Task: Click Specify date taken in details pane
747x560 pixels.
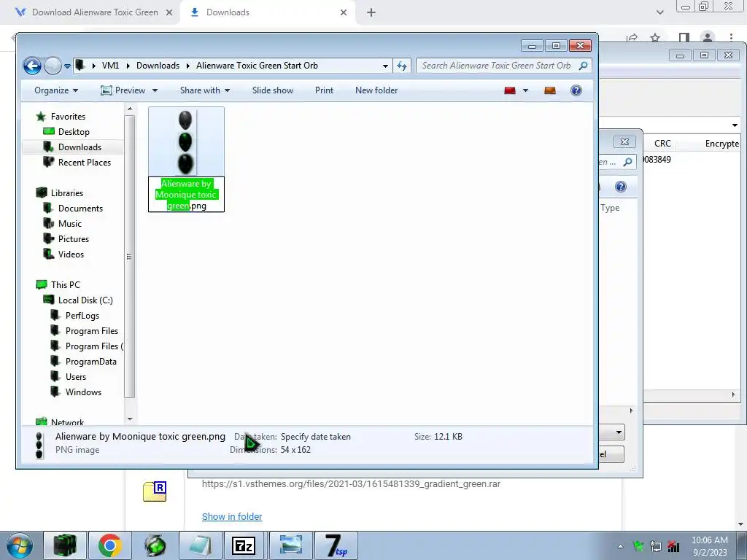Action: [315, 437]
